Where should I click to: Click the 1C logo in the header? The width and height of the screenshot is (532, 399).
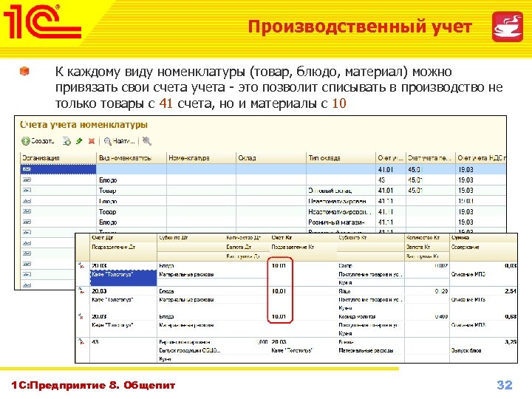[x=42, y=22]
